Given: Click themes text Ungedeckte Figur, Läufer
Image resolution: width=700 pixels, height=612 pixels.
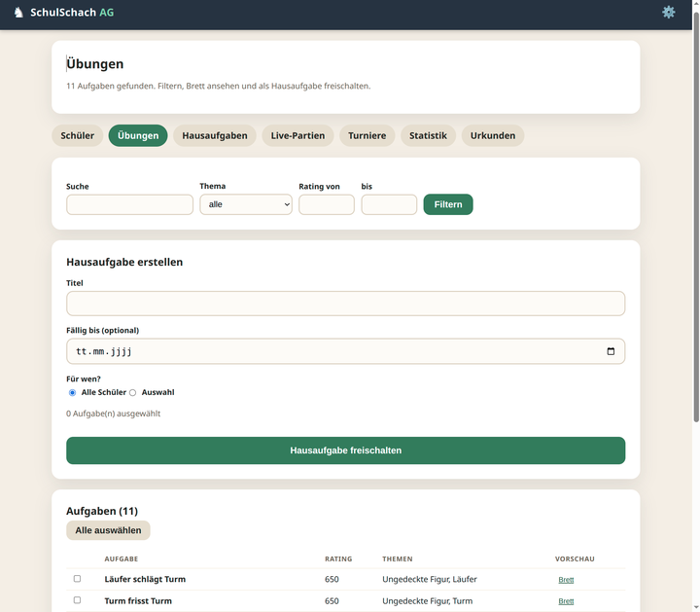Looking at the screenshot, I should [430, 579].
